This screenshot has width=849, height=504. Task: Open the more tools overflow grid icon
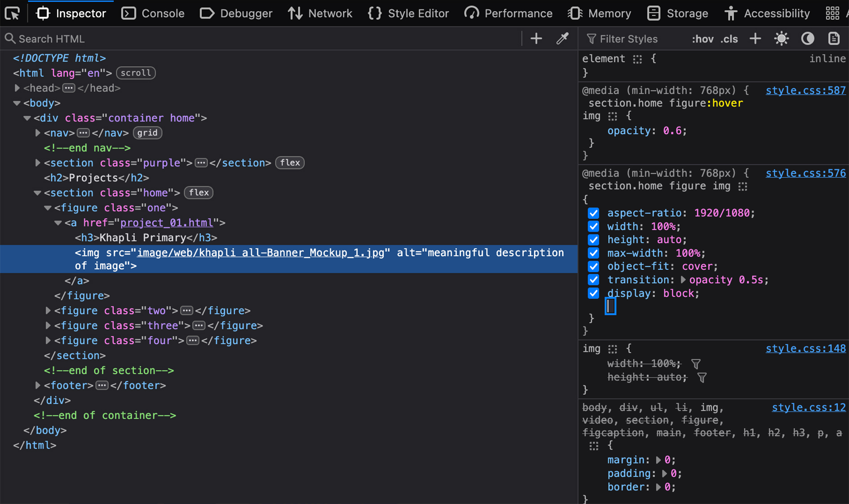point(832,13)
